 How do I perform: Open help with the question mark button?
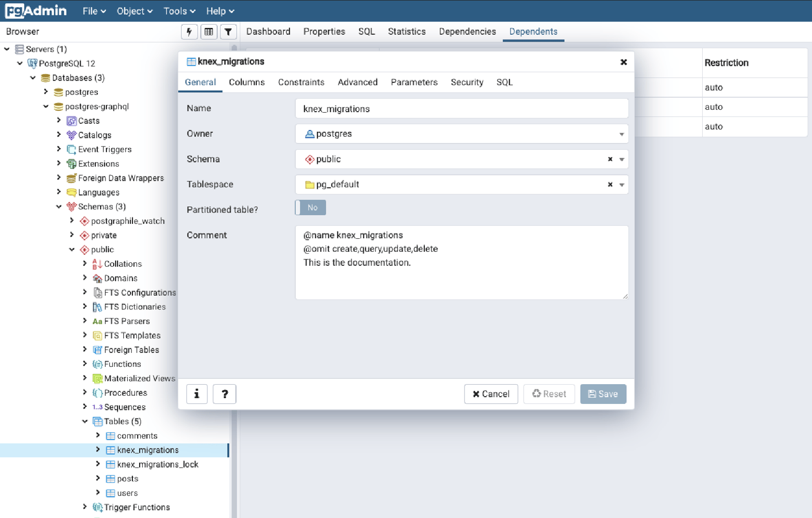224,394
